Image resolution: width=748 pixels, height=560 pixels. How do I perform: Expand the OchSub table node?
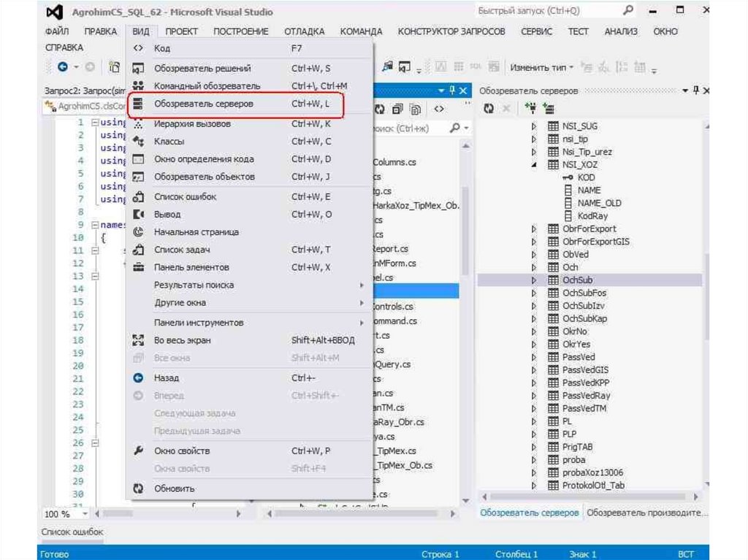click(534, 280)
